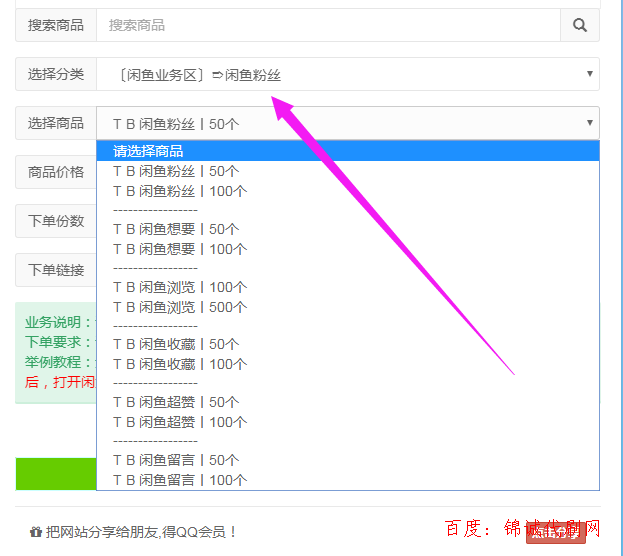Select TB 闲鱼想要 100个 from list
623x556 pixels.
click(x=180, y=249)
